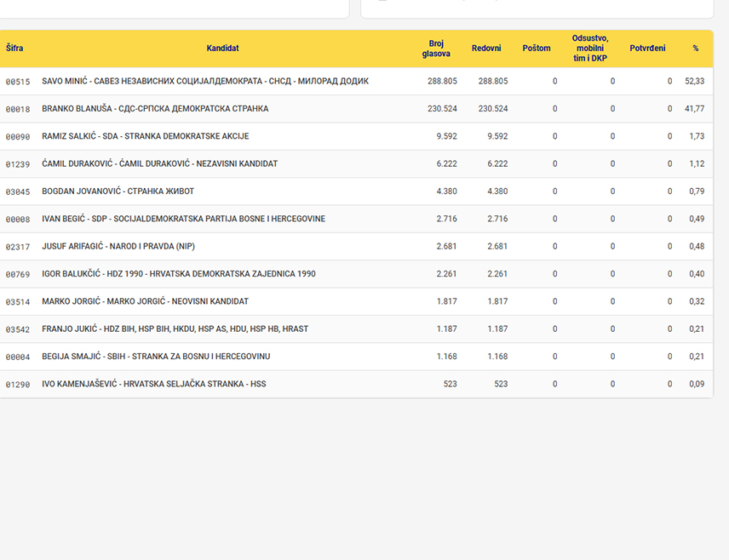Screen dimensions: 729x560
Task: Select the Potvrđeni column header
Action: click(x=647, y=49)
